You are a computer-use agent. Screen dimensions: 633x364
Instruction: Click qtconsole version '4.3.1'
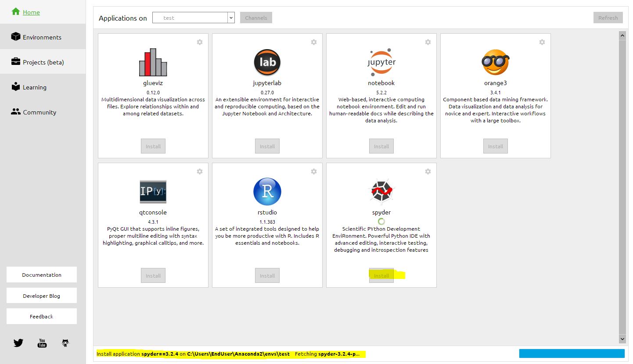click(153, 222)
